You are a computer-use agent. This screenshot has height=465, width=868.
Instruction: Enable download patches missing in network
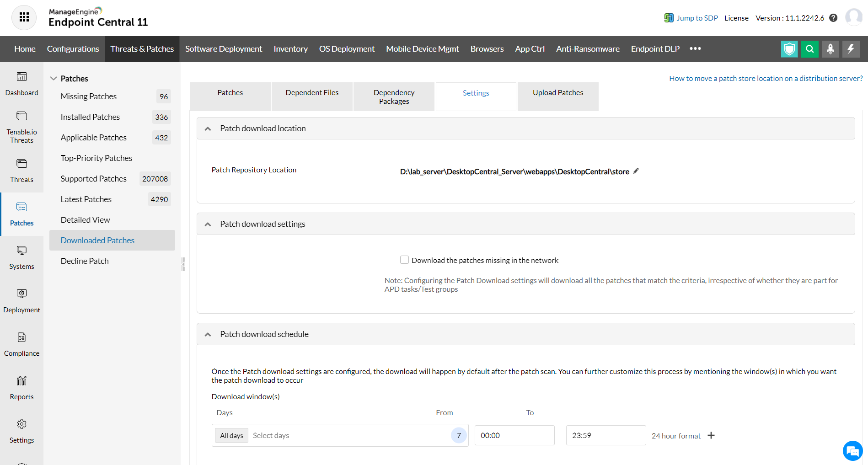coord(404,260)
